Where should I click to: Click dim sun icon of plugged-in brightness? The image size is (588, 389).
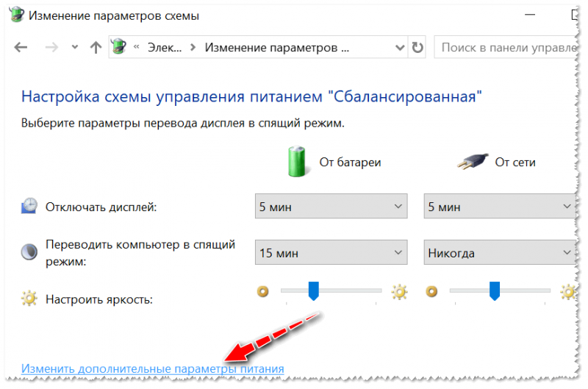(431, 291)
